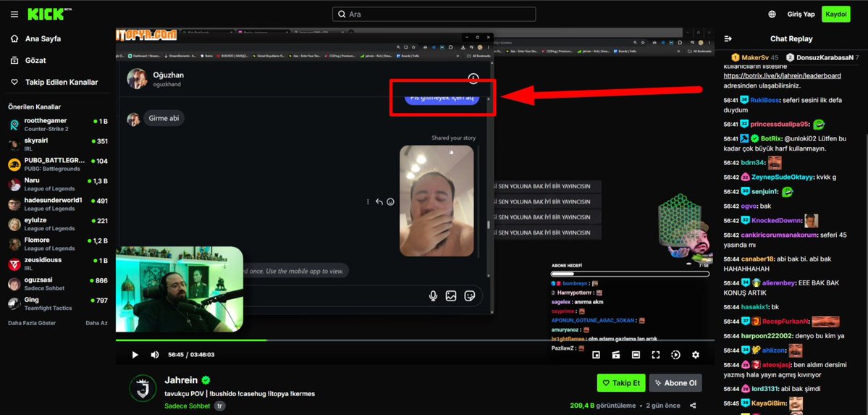Click ateosjasj username in chat
Viewport: 868px width, 415px height.
(x=776, y=364)
